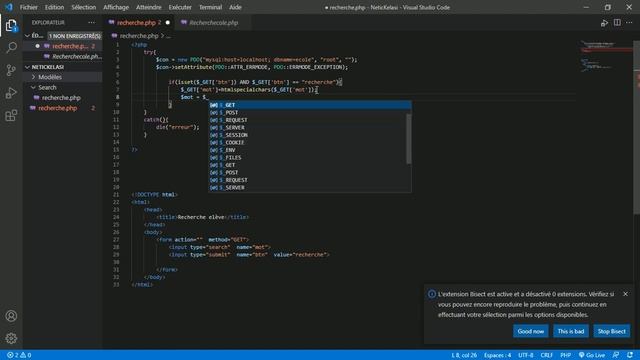Dismiss the Bisect notification
Screen dimensions: 640x360
tap(625, 294)
